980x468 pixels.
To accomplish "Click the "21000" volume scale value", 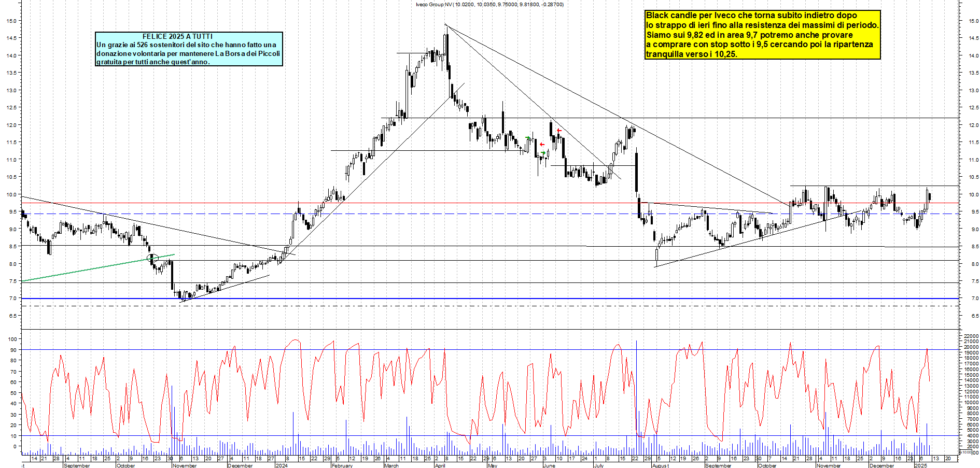I will pos(971,342).
